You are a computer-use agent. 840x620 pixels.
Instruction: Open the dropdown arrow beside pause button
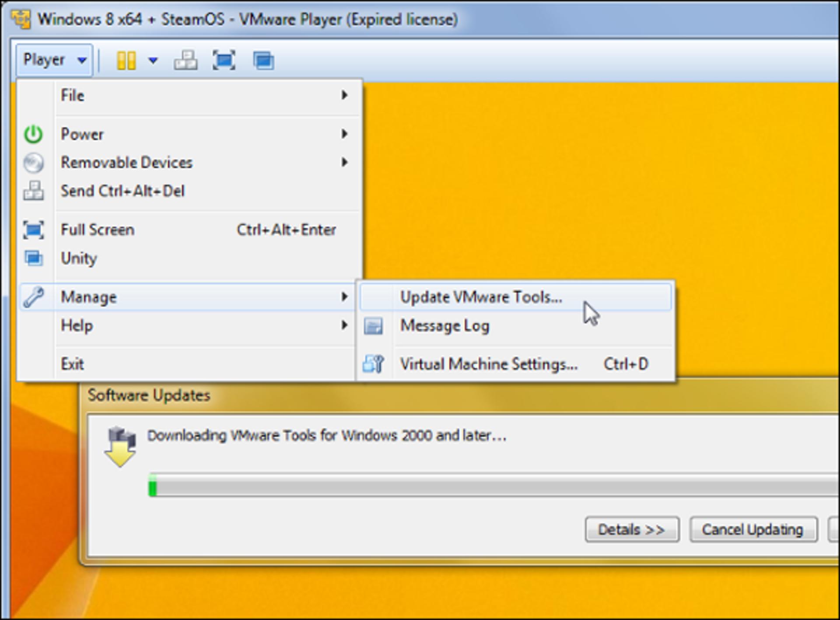[153, 60]
